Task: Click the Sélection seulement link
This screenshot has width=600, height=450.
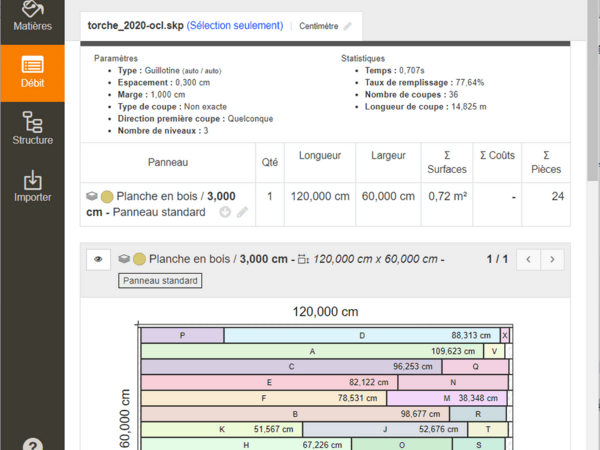Action: 234,25
